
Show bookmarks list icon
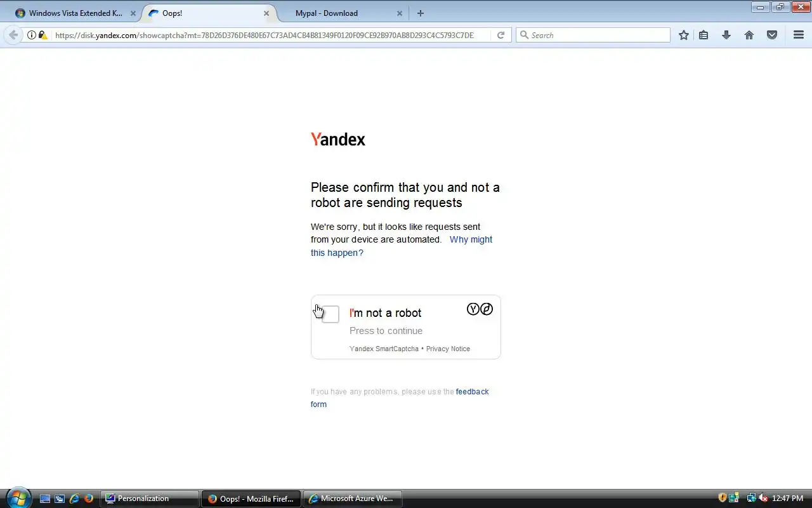pyautogui.click(x=704, y=35)
